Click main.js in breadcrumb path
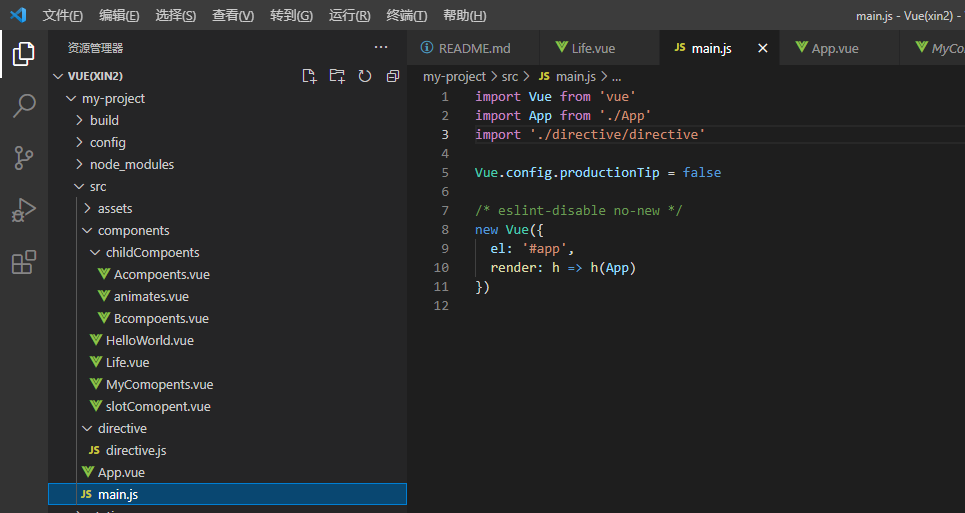The height and width of the screenshot is (513, 965). click(x=575, y=76)
